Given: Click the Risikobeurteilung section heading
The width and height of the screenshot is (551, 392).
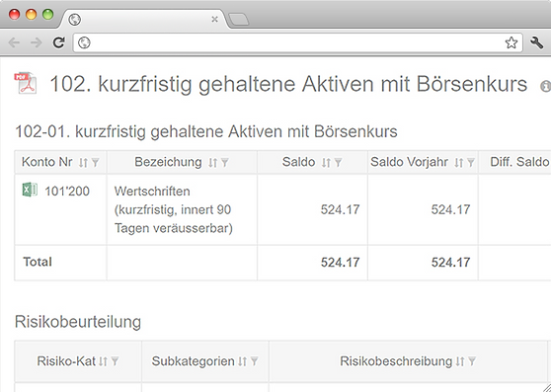Looking at the screenshot, I should point(78,322).
